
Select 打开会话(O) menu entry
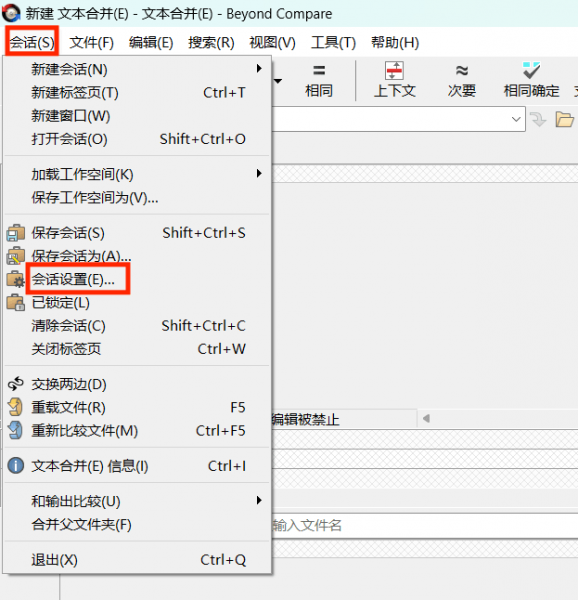pyautogui.click(x=137, y=139)
